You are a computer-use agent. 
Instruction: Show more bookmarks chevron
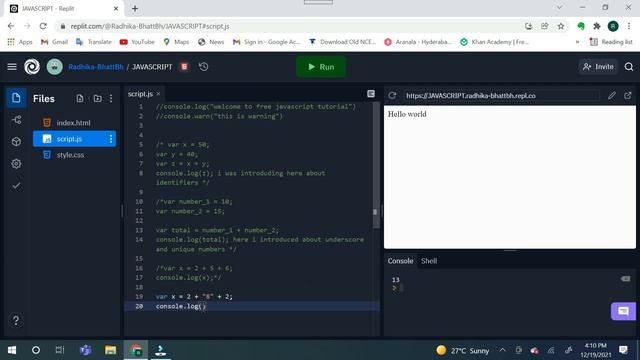[577, 42]
